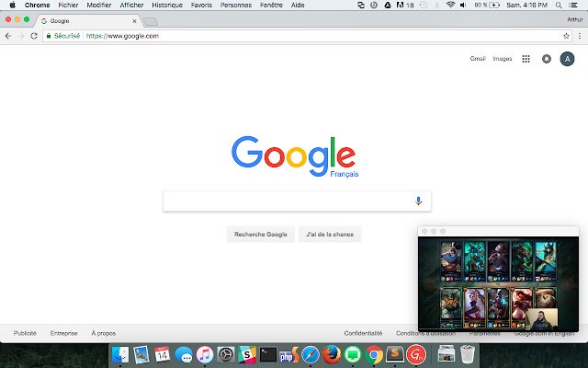
Task: Open the Fenêtre menu
Action: tap(271, 6)
